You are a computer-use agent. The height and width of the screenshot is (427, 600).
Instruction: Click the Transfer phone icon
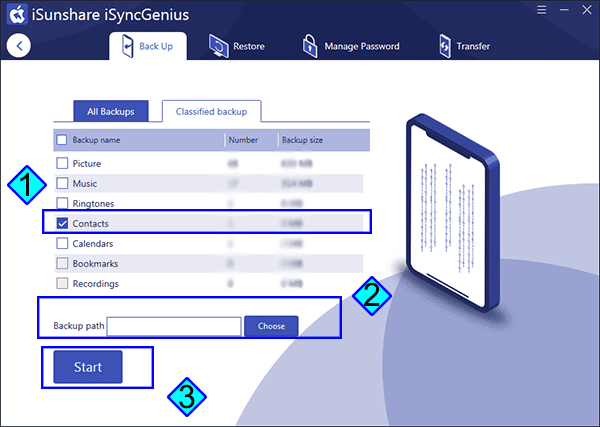(445, 46)
